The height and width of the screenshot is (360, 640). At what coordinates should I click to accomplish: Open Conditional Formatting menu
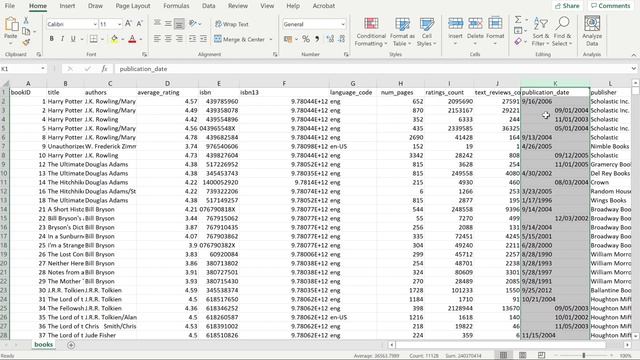click(x=371, y=32)
